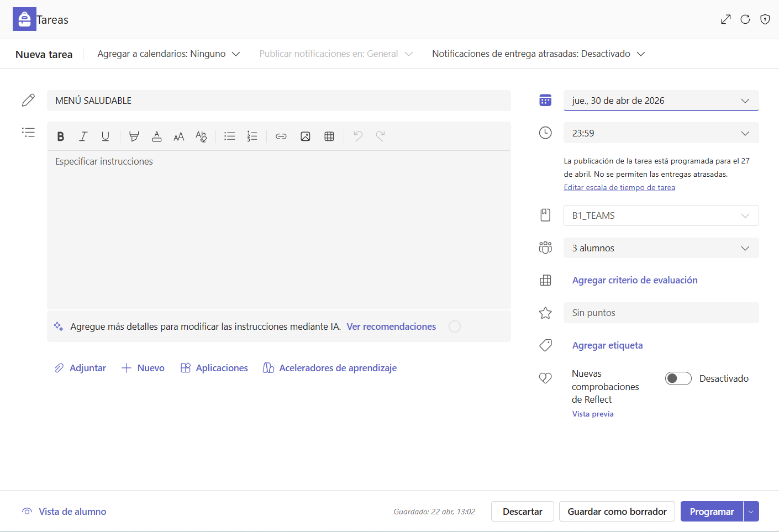Click the MENÚ SALUDABLE title field
Viewport: 779px width, 532px height.
[279, 101]
